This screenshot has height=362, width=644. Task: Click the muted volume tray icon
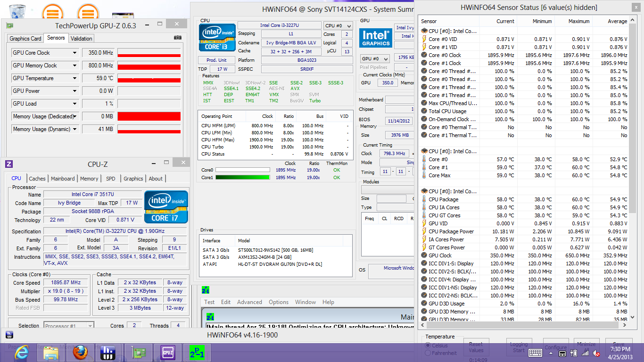596,353
